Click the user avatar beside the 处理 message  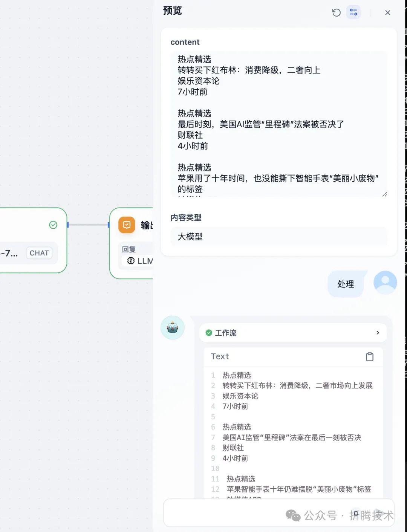385,283
